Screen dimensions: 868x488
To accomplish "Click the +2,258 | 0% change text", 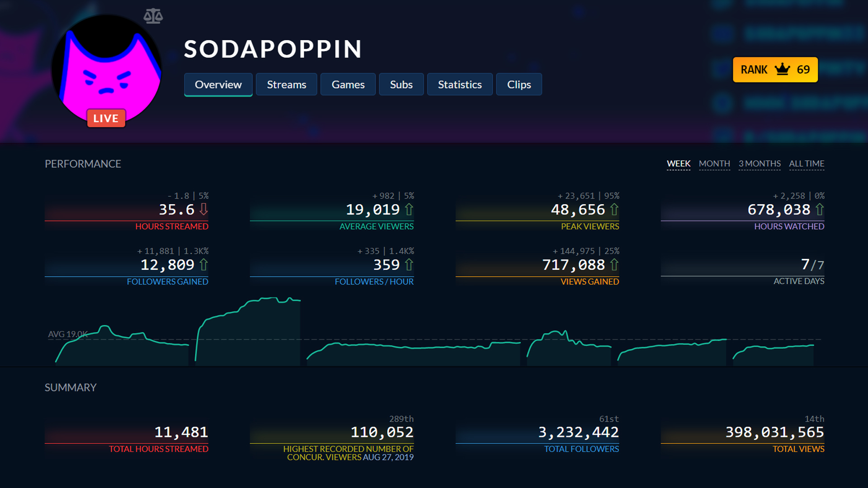I will [x=798, y=196].
